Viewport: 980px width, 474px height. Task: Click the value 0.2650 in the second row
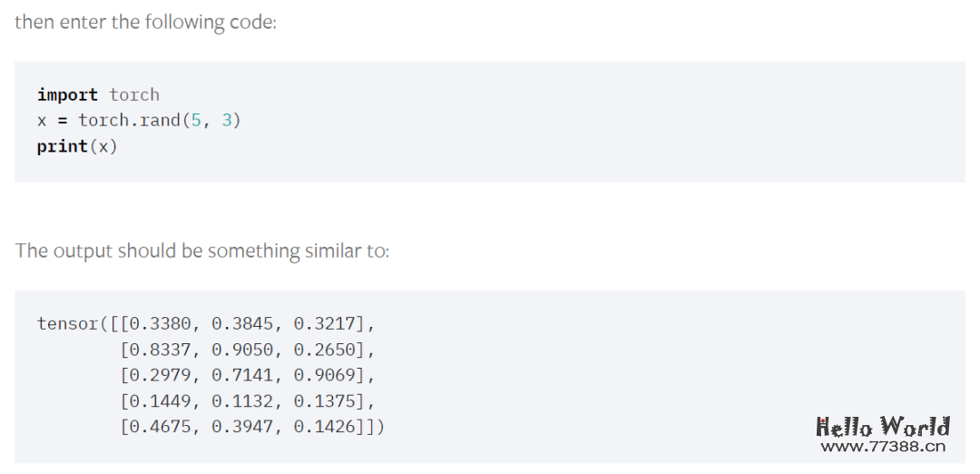[x=324, y=350]
